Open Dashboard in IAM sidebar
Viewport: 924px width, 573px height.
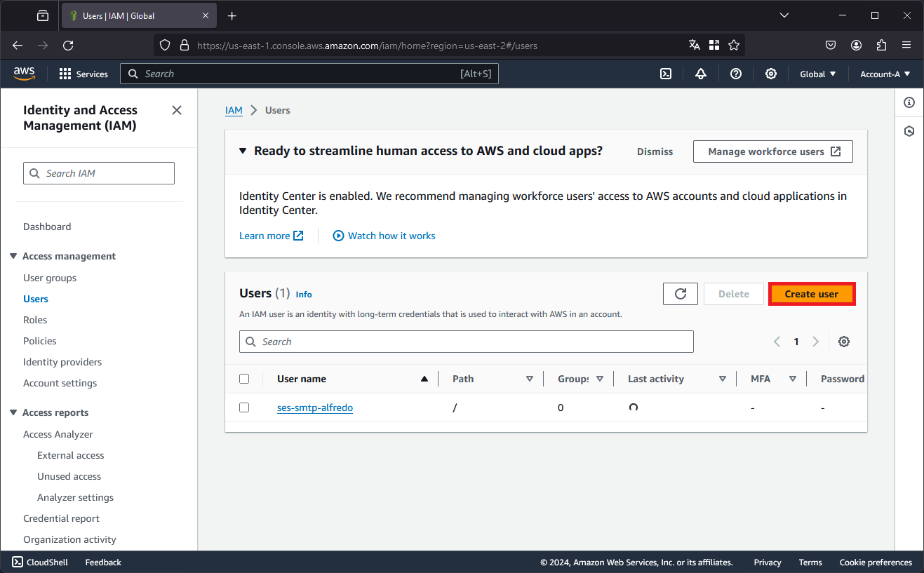point(47,227)
